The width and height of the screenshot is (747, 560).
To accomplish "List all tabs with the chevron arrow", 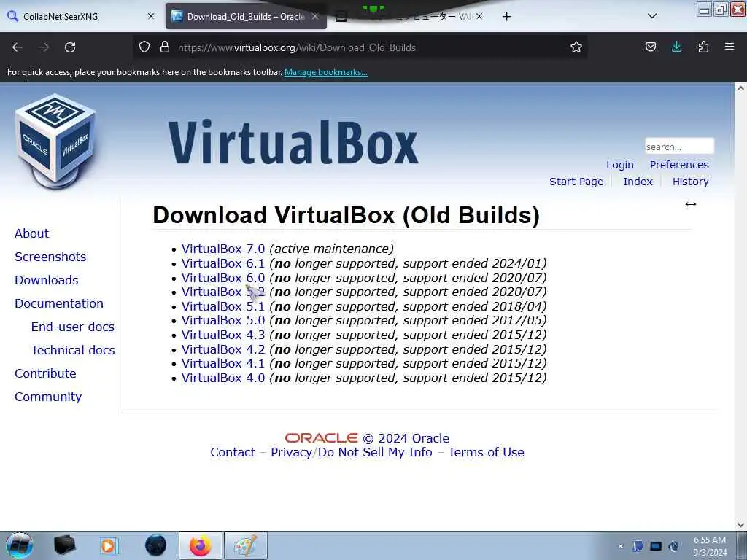I will [652, 16].
